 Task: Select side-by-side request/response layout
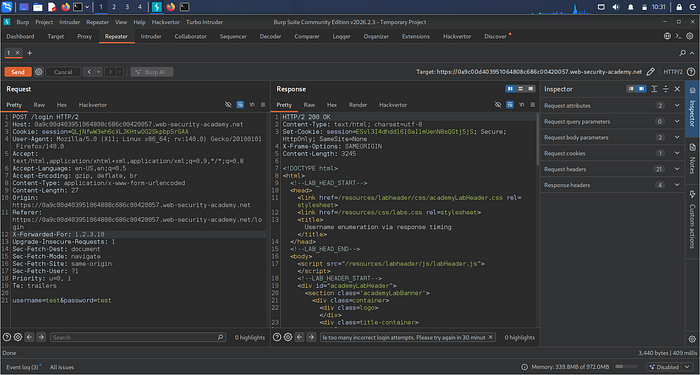[x=510, y=89]
